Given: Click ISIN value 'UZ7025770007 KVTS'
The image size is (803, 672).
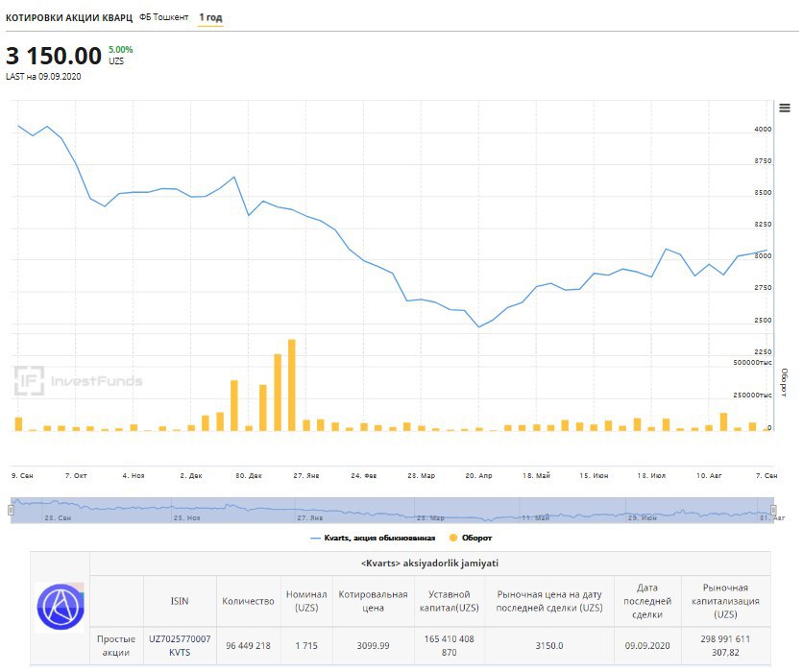Looking at the screenshot, I should tap(180, 646).
